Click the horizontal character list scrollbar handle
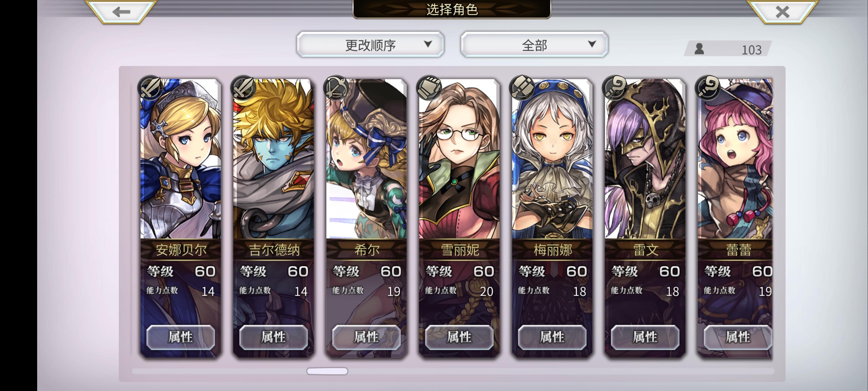The height and width of the screenshot is (391, 868). [x=327, y=371]
